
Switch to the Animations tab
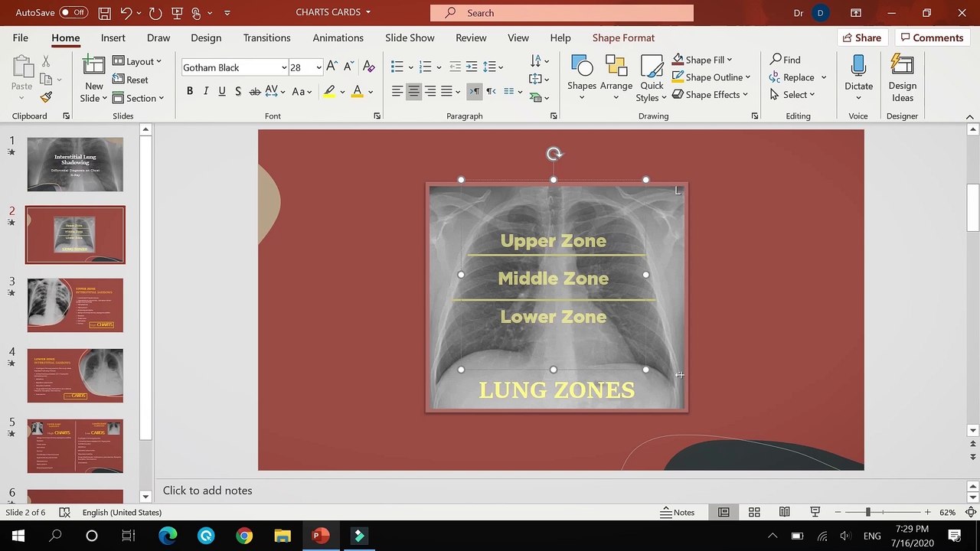point(338,37)
